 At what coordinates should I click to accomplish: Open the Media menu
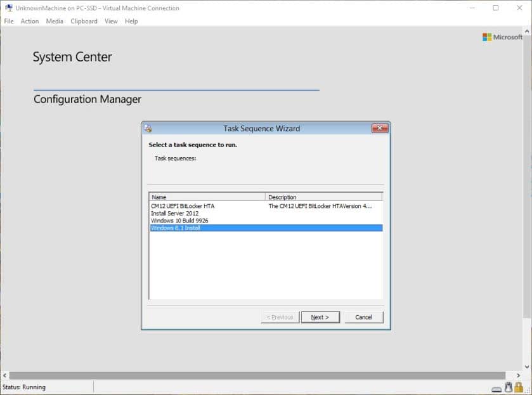[x=55, y=21]
